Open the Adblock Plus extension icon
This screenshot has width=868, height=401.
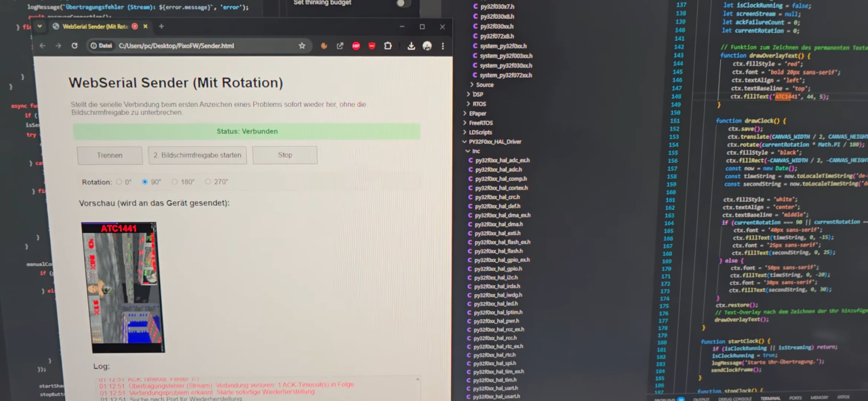pos(356,46)
